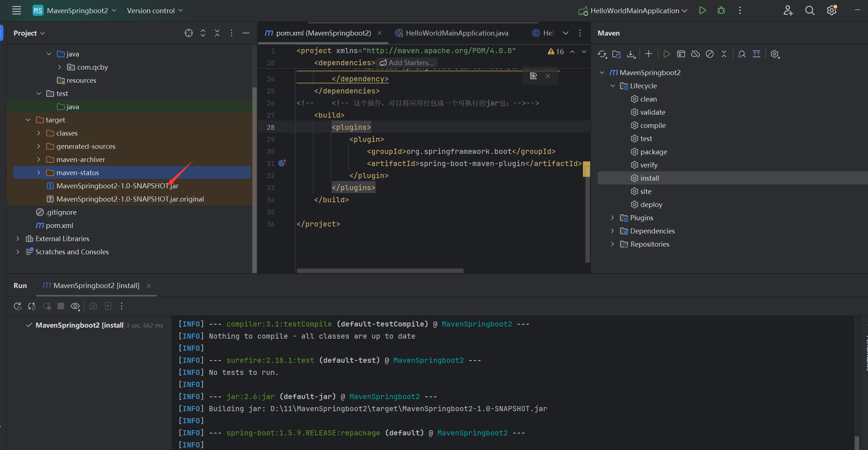Expand the Dependencies node in Maven panel
This screenshot has width=868, height=450.
[x=613, y=231]
